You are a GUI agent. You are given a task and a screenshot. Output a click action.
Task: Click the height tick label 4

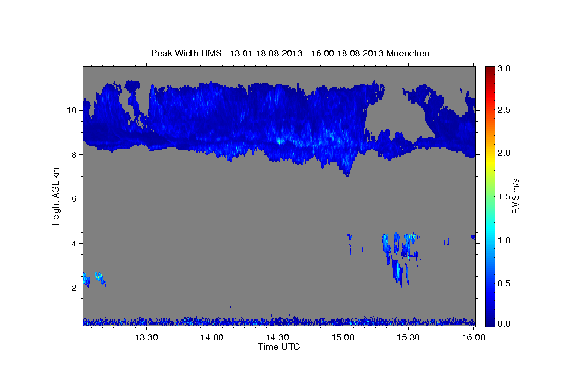[75, 244]
